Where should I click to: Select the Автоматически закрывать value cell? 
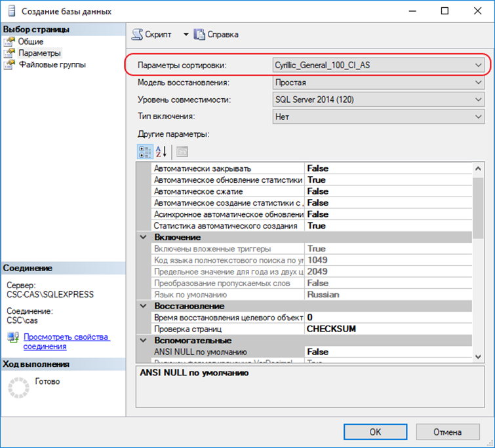point(388,168)
